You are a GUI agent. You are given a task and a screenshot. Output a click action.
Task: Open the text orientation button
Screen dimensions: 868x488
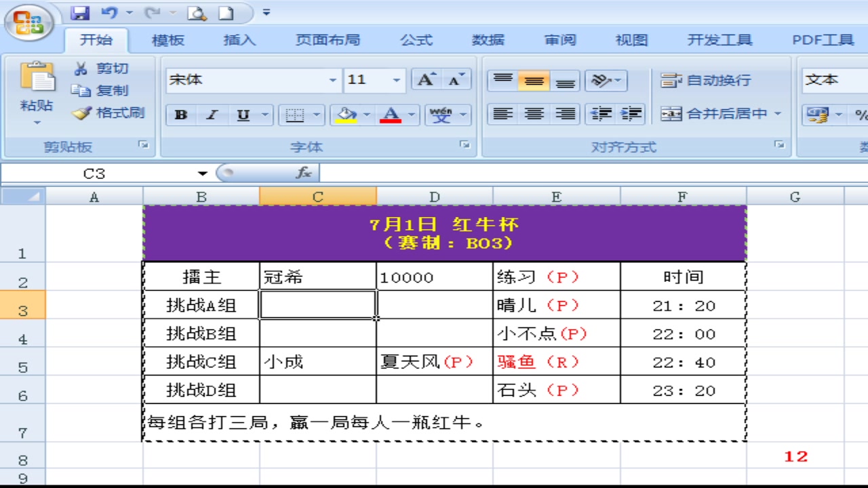coord(606,80)
